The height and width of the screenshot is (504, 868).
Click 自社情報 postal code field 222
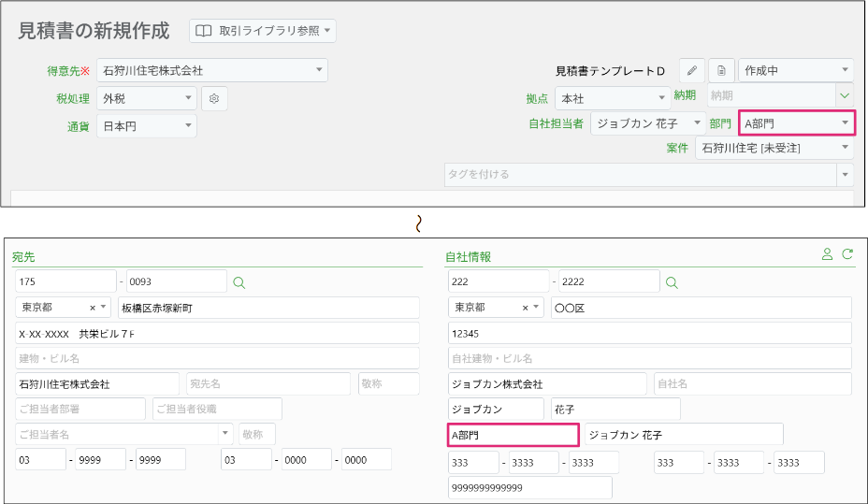[x=499, y=281]
